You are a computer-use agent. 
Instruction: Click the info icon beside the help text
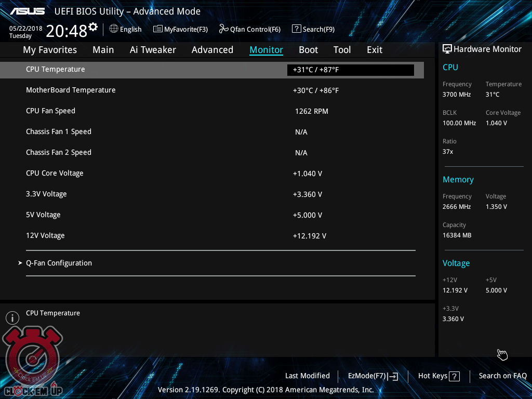[x=12, y=318]
